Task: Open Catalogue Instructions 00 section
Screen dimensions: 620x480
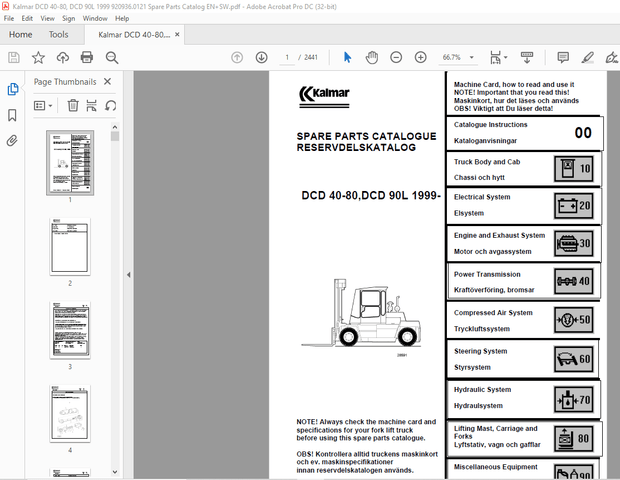Action: point(524,133)
